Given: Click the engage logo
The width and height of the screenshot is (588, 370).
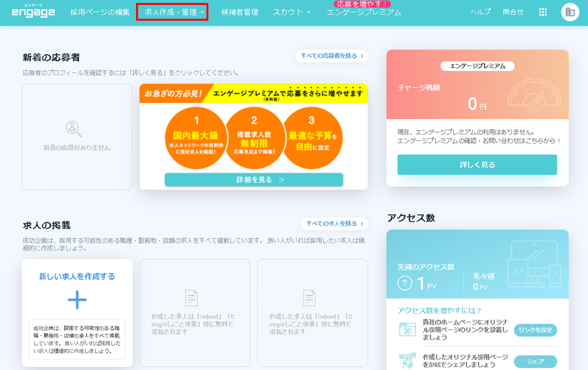Looking at the screenshot, I should (33, 11).
